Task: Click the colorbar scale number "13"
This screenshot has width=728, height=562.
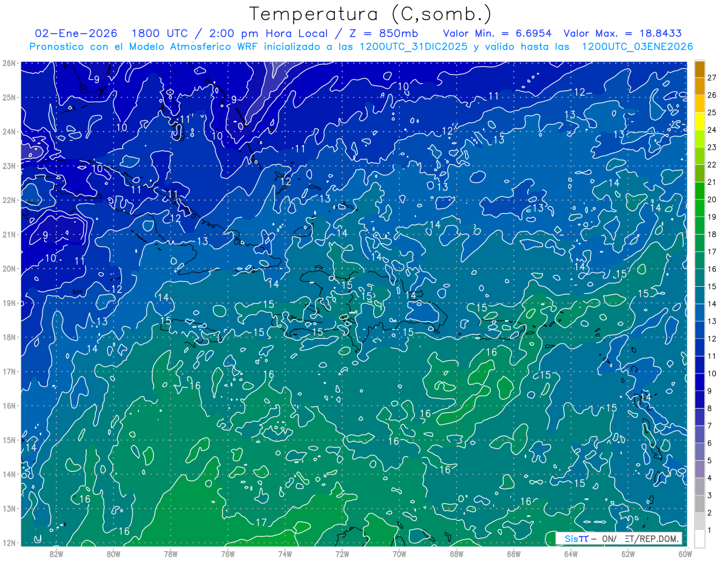Action: pos(712,321)
